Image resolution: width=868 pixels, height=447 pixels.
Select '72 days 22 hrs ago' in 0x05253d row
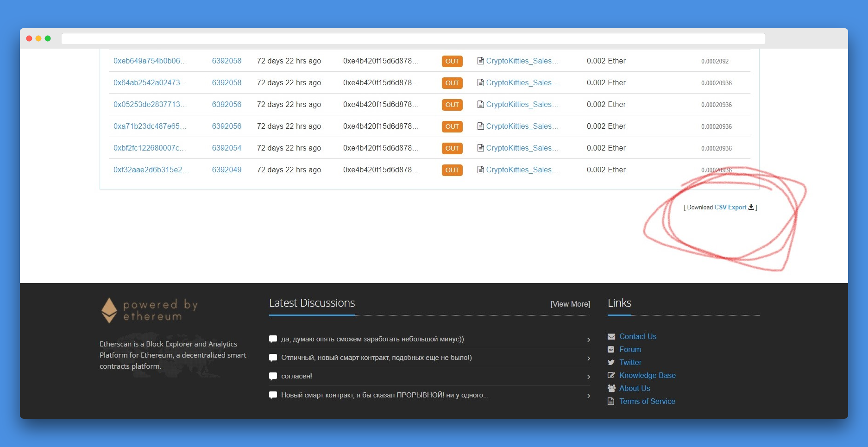pyautogui.click(x=289, y=104)
